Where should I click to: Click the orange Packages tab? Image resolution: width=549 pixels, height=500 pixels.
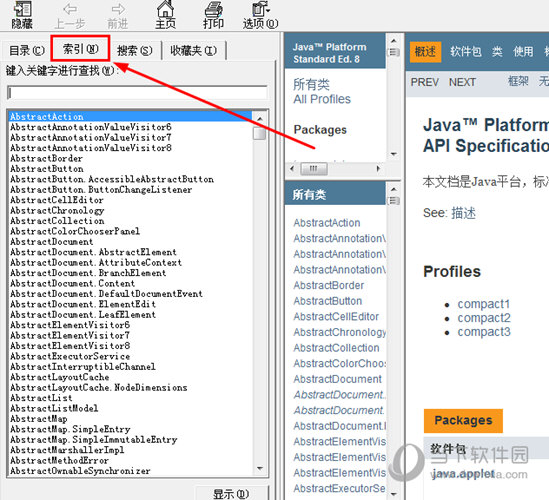463,421
